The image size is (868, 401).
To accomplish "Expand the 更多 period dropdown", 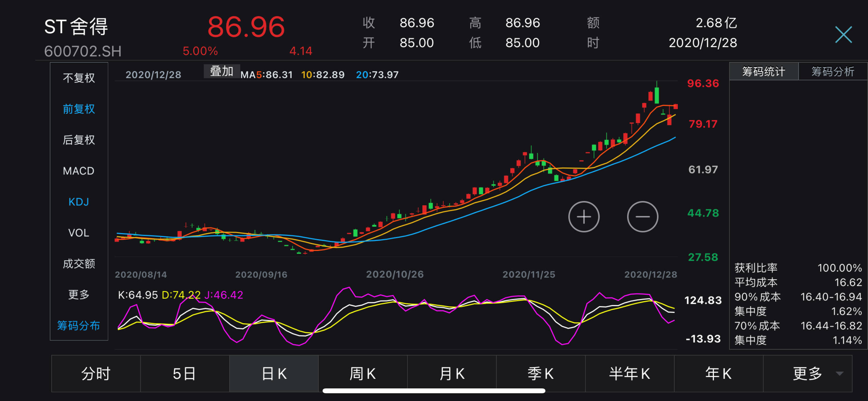I will (807, 374).
